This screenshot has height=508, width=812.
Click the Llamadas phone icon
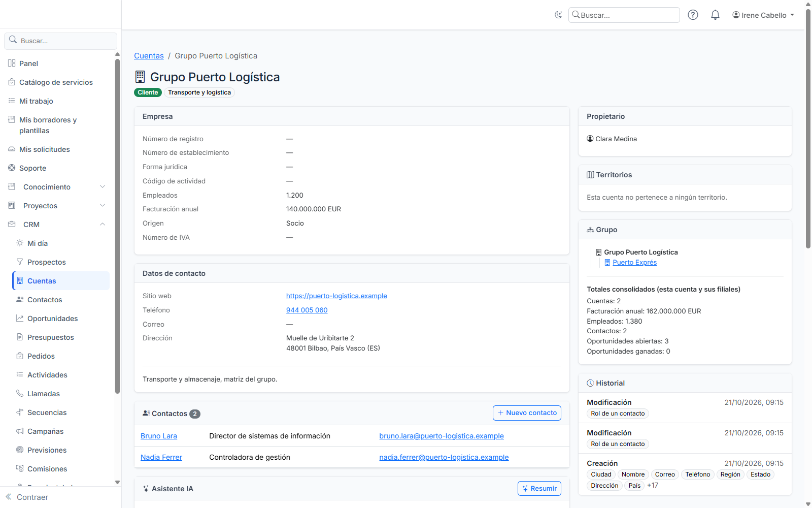click(x=20, y=394)
